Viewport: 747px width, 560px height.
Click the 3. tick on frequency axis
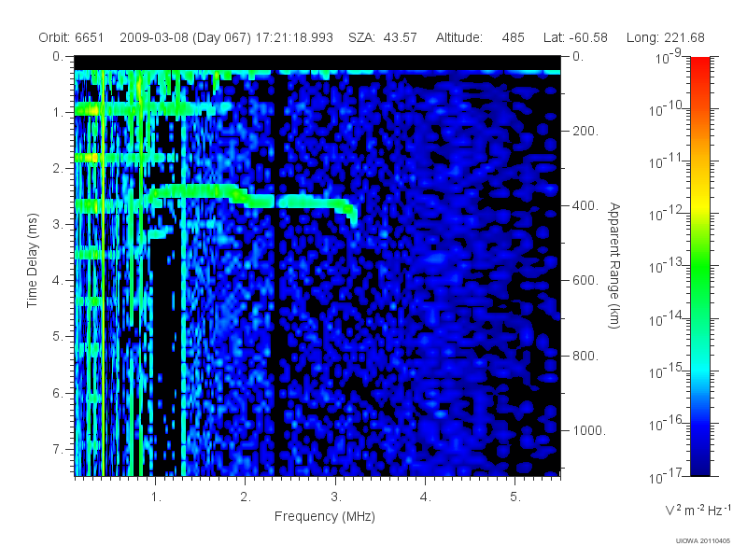[x=336, y=497]
